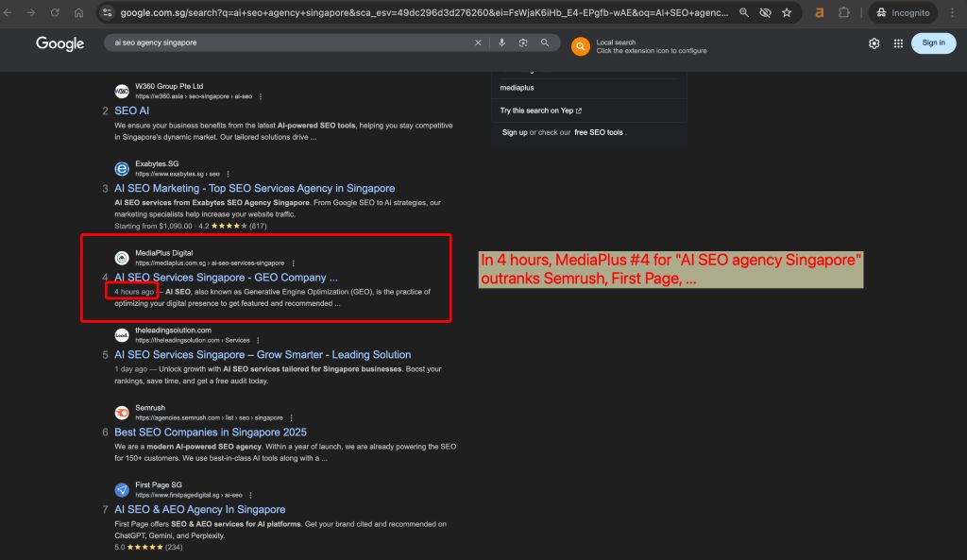Click the First Page SG favicon
Image resolution: width=967 pixels, height=560 pixels.
[x=122, y=490]
